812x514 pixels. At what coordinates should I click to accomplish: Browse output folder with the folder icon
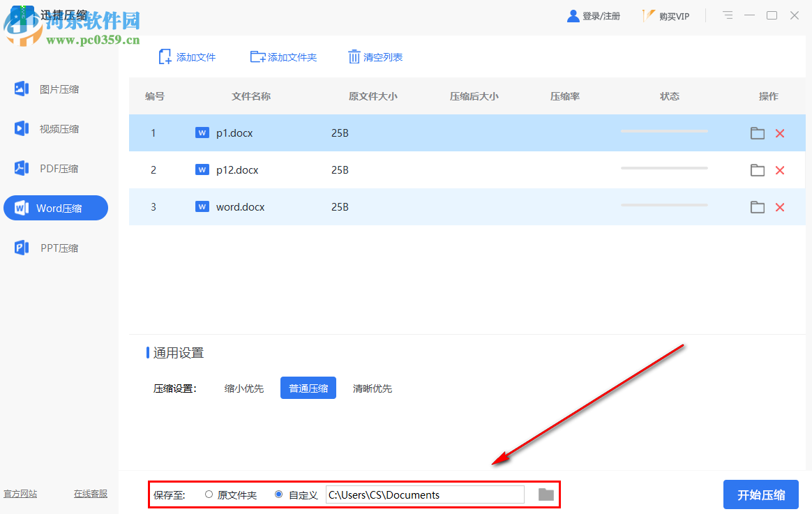[x=546, y=494]
